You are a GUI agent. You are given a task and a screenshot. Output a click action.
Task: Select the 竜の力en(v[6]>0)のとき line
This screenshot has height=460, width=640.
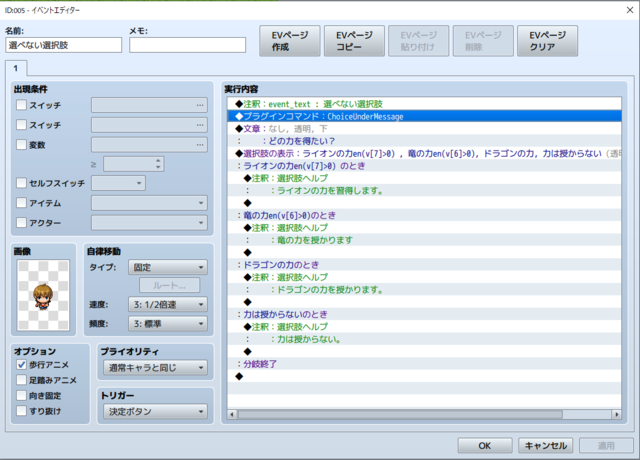(x=424, y=215)
